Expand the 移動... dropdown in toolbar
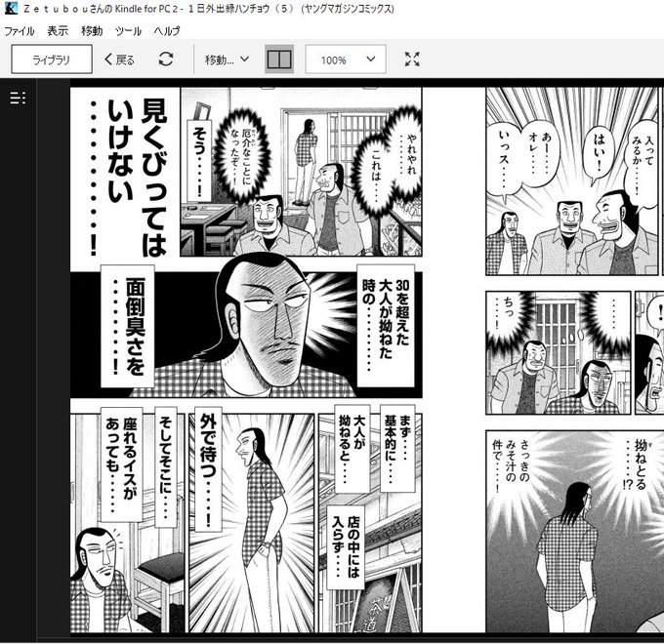This screenshot has width=664, height=644. coord(227,60)
